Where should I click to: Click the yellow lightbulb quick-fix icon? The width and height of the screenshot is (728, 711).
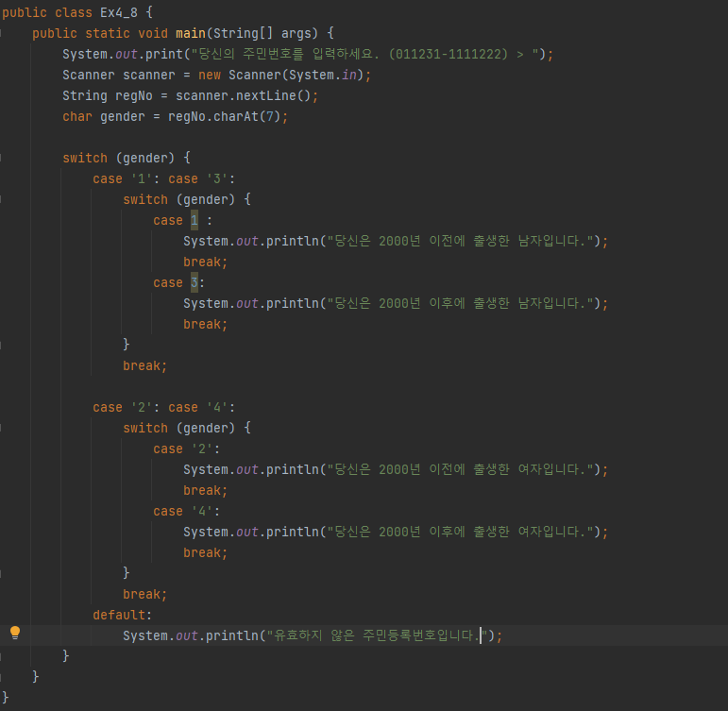[15, 633]
